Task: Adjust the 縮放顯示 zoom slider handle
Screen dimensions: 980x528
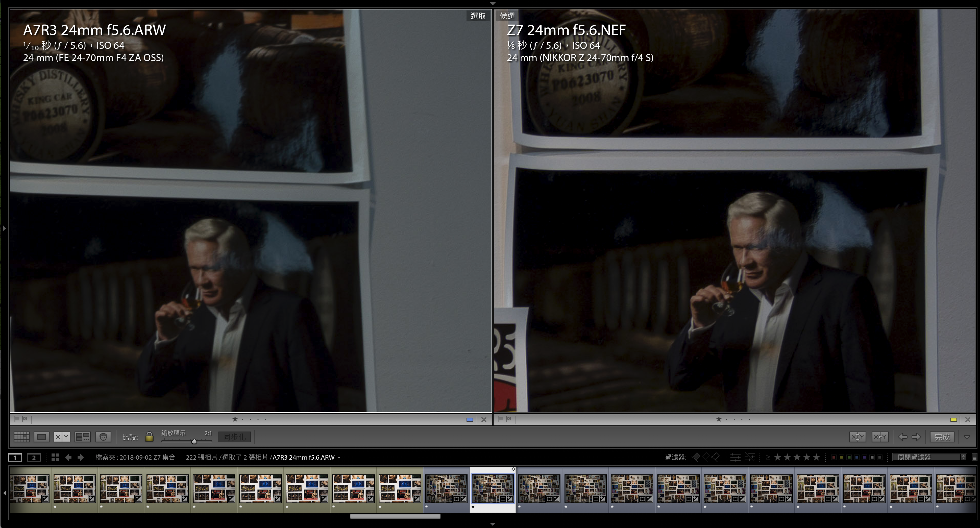Action: (x=194, y=441)
